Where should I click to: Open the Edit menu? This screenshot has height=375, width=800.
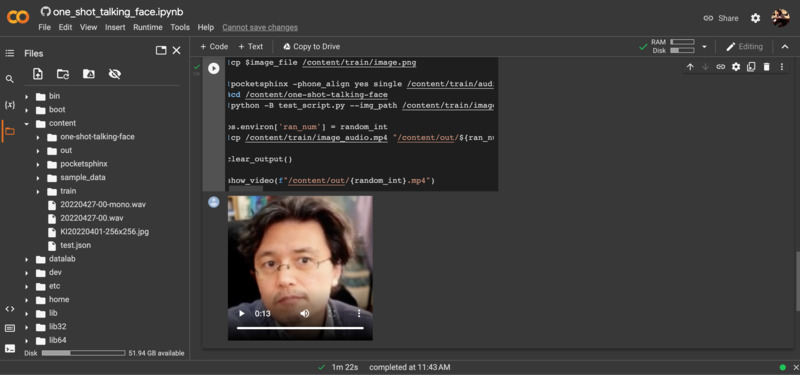[x=65, y=28]
